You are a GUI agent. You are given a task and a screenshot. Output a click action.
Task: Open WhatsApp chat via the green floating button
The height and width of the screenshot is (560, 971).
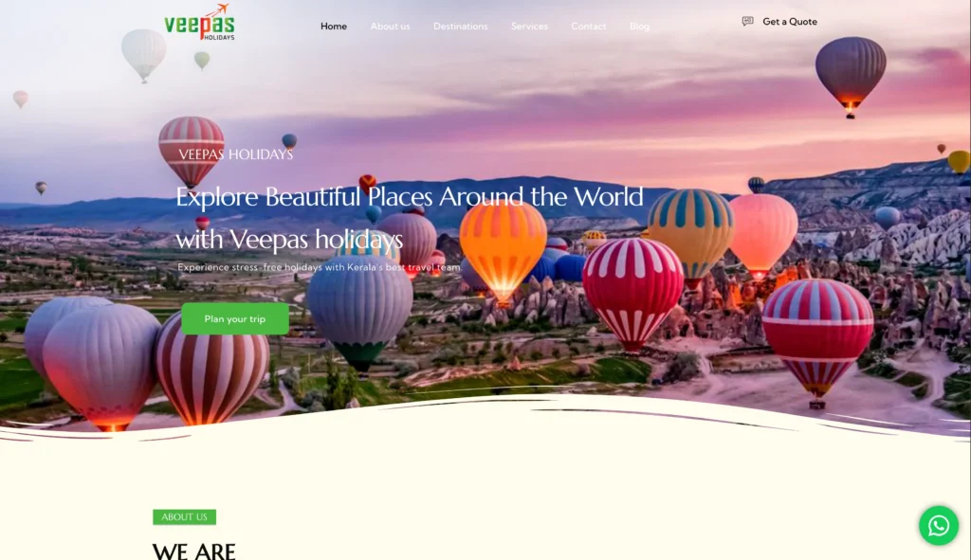click(938, 526)
